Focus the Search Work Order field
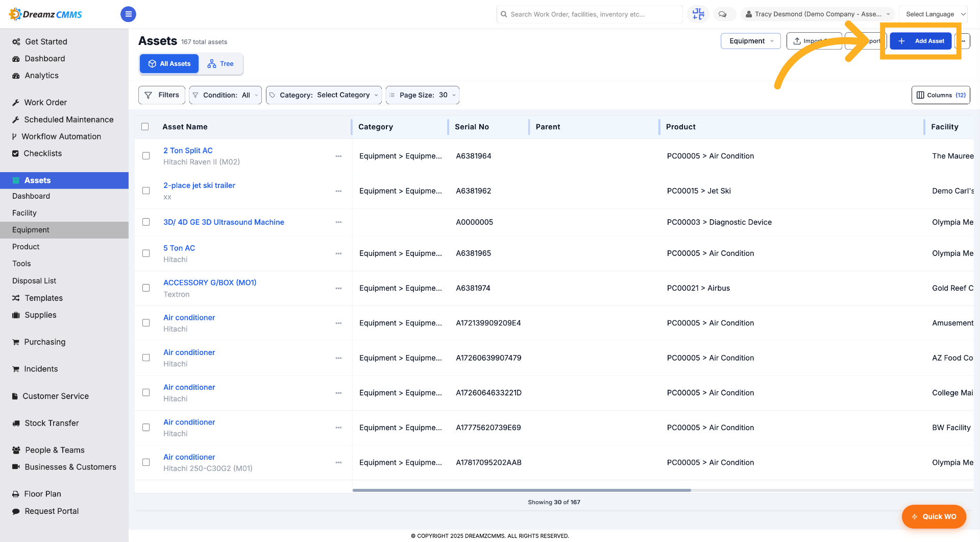This screenshot has width=980, height=542. pos(590,14)
